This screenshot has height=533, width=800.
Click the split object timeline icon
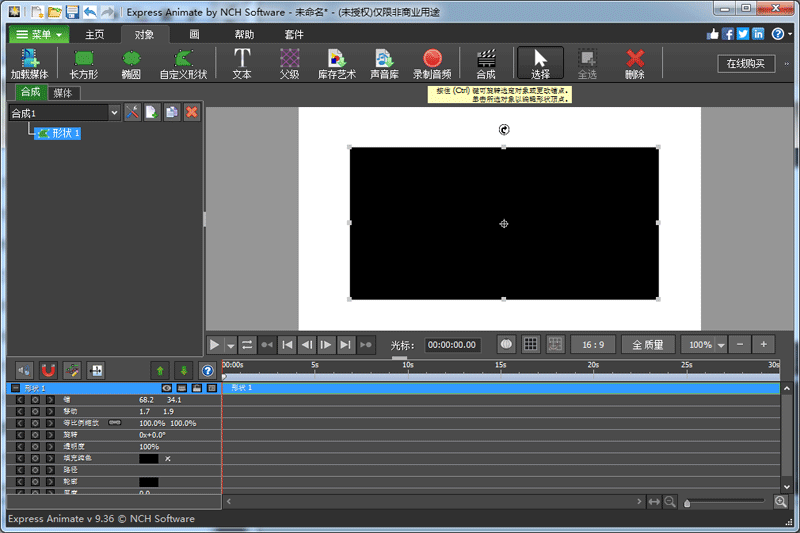pos(96,370)
